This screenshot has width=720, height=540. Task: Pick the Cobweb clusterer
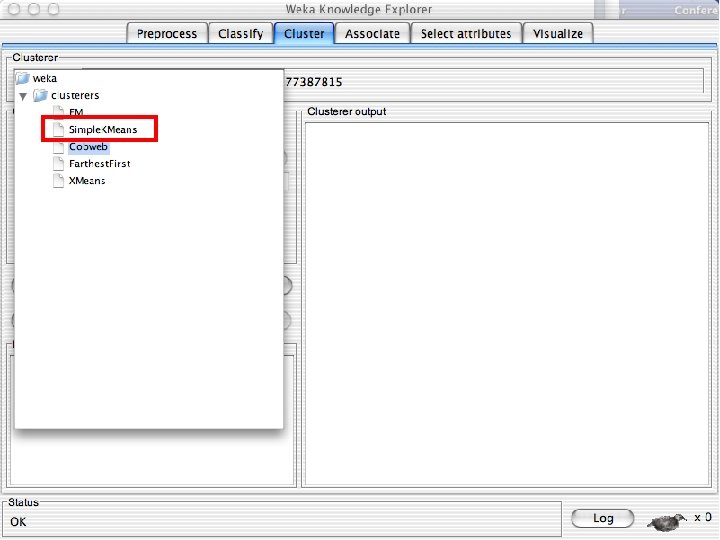click(x=88, y=147)
